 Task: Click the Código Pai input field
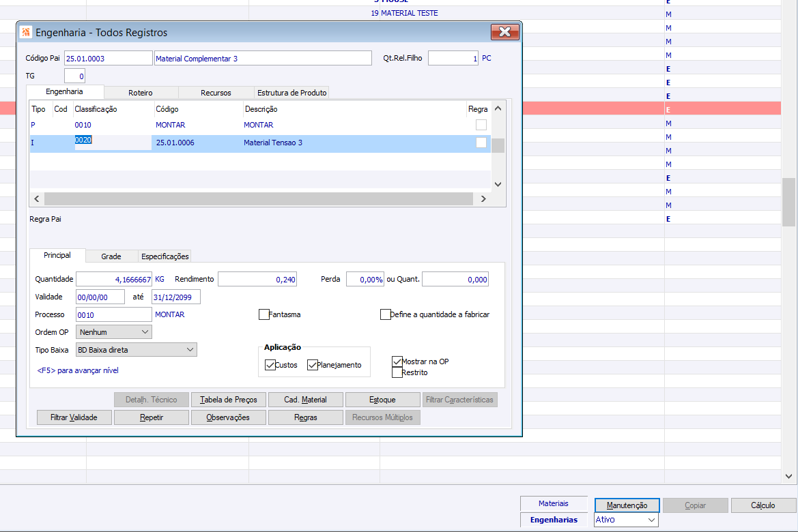pos(109,59)
